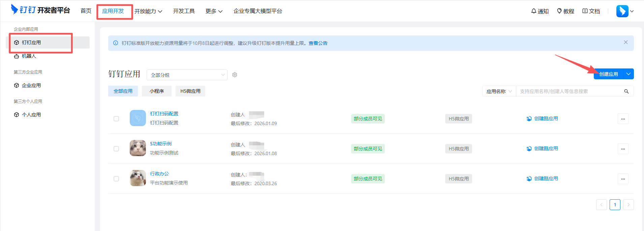The image size is (644, 231).
Task: Open the 教程 tutorial icon
Action: pos(559,11)
